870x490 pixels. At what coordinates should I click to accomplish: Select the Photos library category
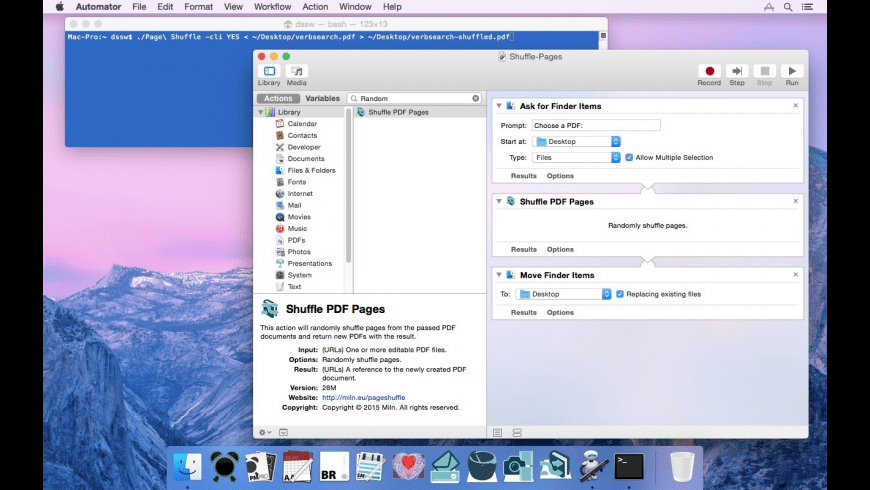tap(299, 252)
